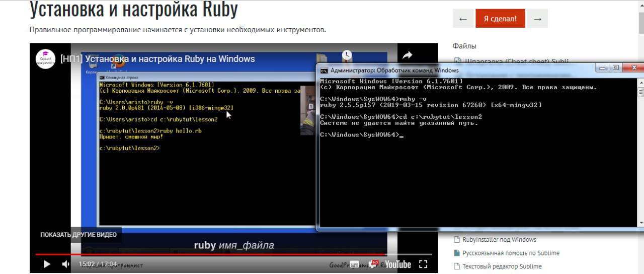Minimize the Administrator command prompt window
Viewport: 644px width, 274px height.
[x=602, y=67]
